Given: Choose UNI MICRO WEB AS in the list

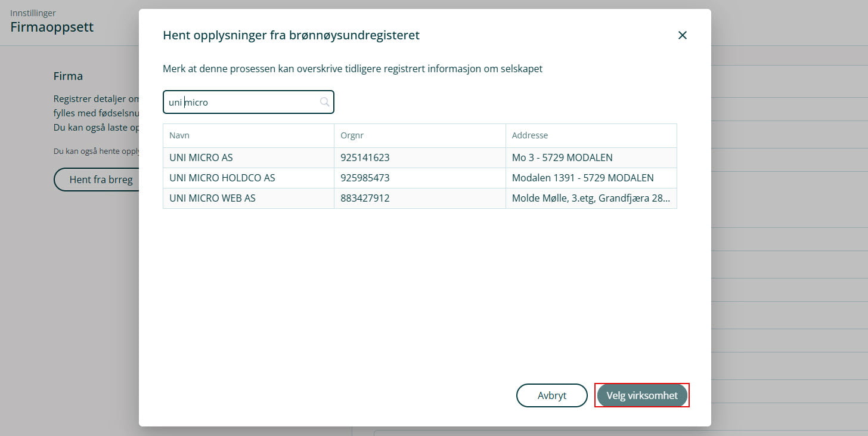Looking at the screenshot, I should 212,198.
